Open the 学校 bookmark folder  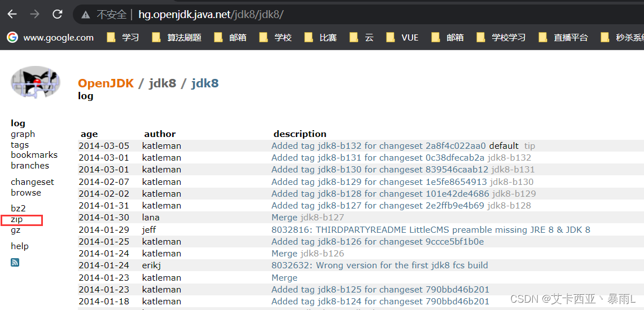(x=275, y=38)
